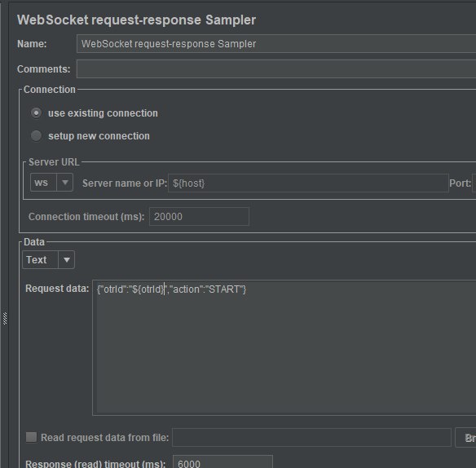Click the Text data type combo box
Image resolution: width=476 pixels, height=468 pixels.
(40, 259)
